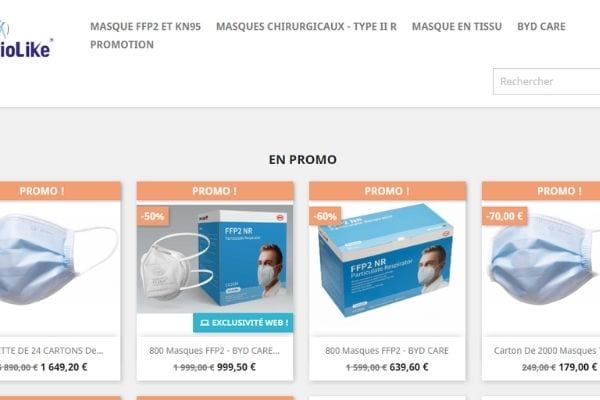Click the -60% discount badge
This screenshot has width=600, height=400.
325,216
